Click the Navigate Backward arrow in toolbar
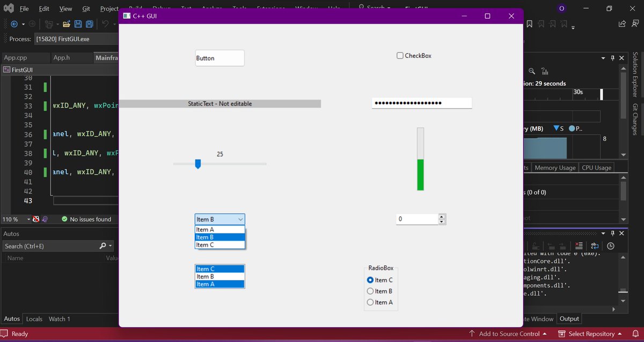The image size is (644, 342). (14, 24)
